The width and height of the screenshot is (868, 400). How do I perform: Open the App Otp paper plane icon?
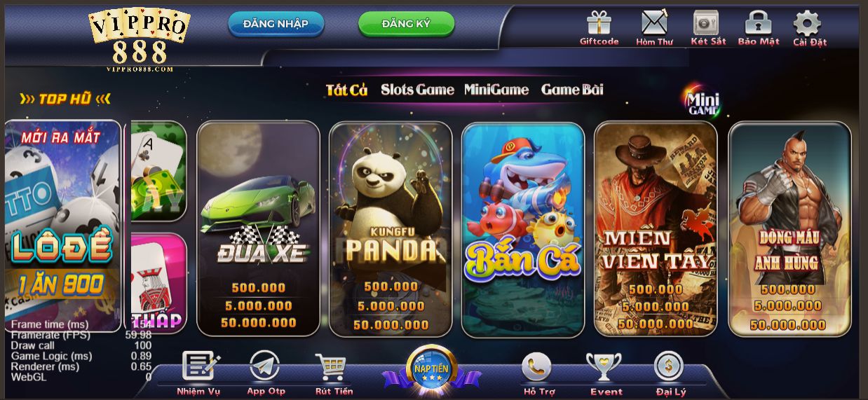(x=265, y=366)
